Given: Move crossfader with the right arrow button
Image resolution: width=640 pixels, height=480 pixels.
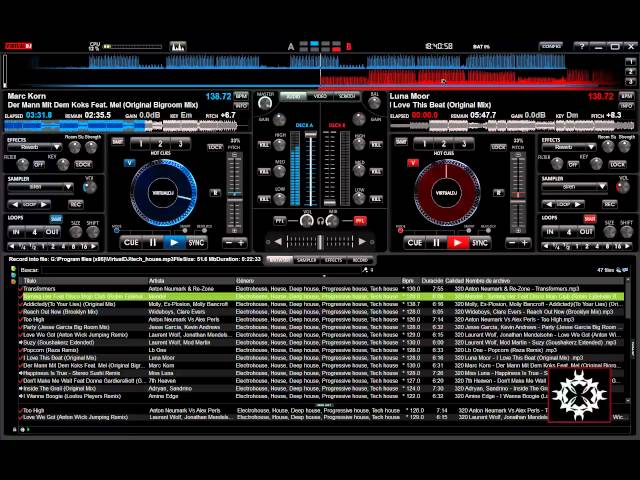Looking at the screenshot, I should click(362, 242).
